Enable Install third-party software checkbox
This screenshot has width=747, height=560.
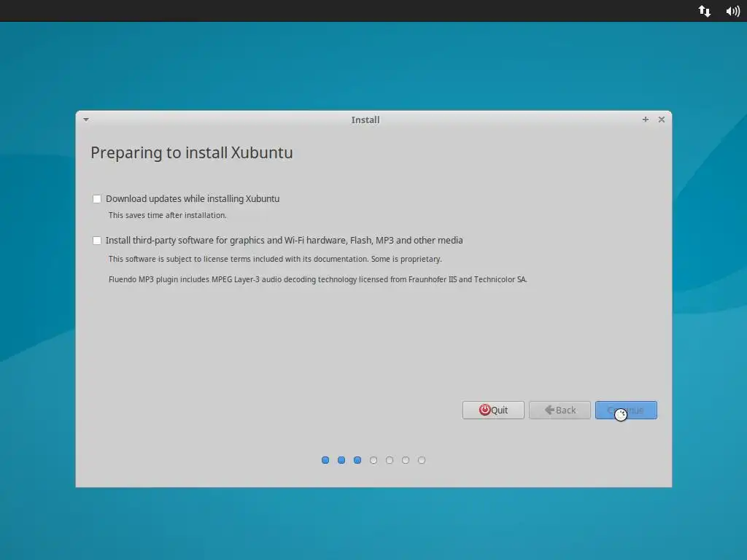point(97,241)
